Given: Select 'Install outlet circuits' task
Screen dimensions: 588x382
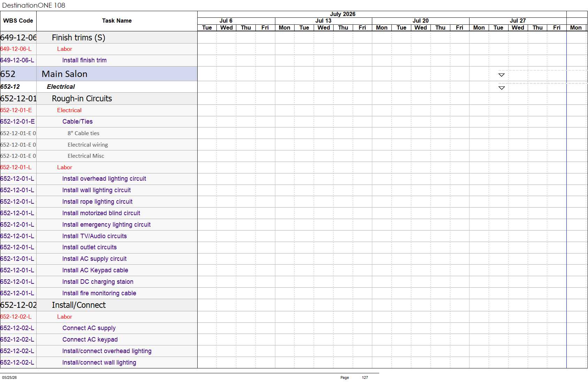Looking at the screenshot, I should tap(99, 247).
